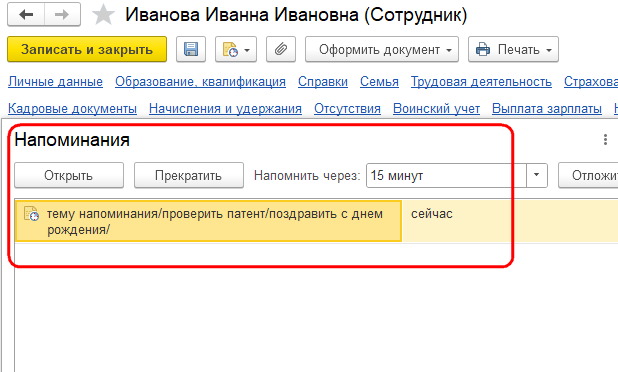Image resolution: width=618 pixels, height=372 pixels.
Task: Open the Трудовая деятельность link
Action: point(481,82)
